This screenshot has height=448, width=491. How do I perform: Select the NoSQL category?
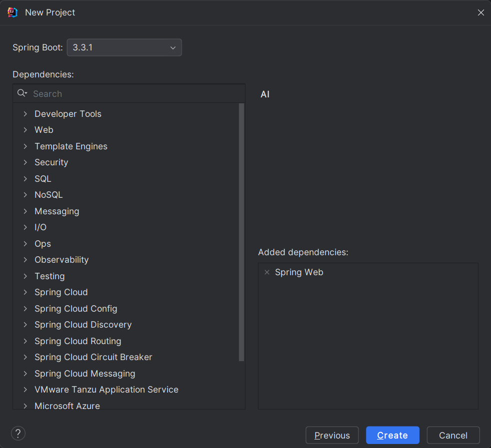tap(48, 195)
